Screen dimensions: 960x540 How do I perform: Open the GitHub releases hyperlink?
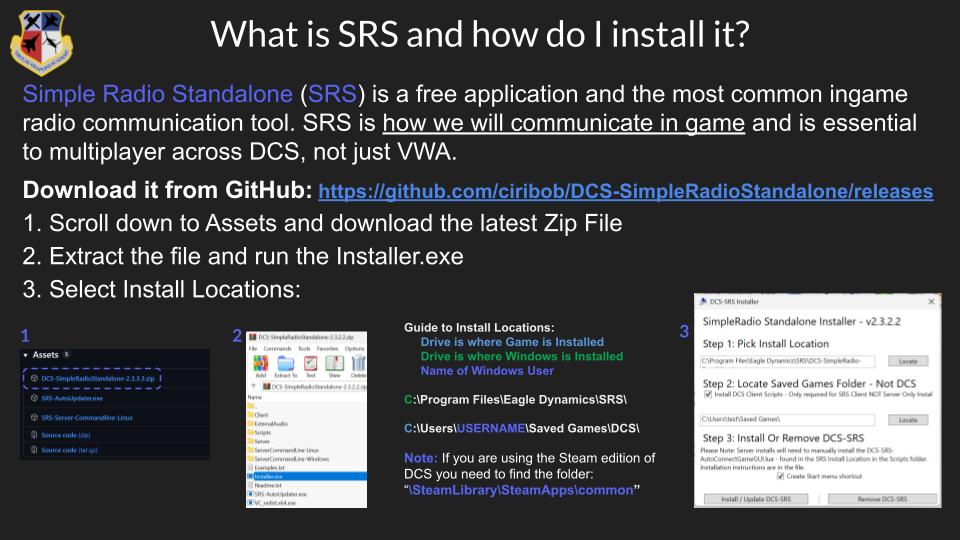pyautogui.click(x=626, y=191)
